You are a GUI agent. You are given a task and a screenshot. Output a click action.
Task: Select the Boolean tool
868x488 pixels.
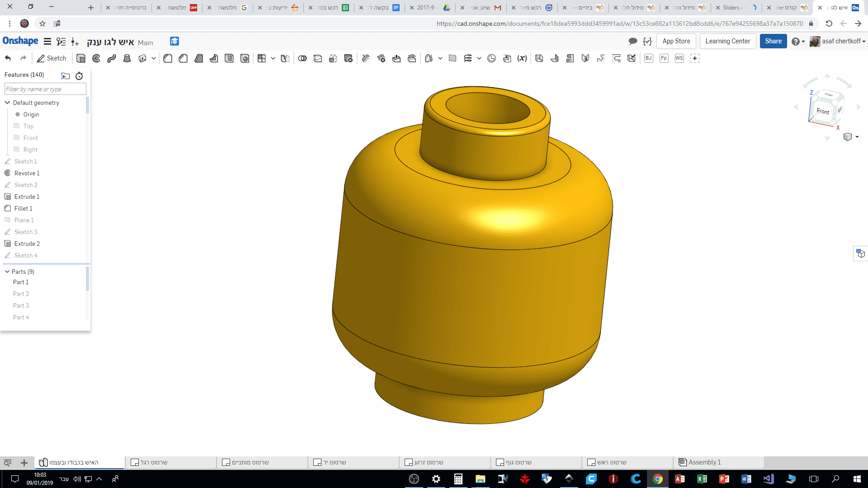(x=302, y=58)
